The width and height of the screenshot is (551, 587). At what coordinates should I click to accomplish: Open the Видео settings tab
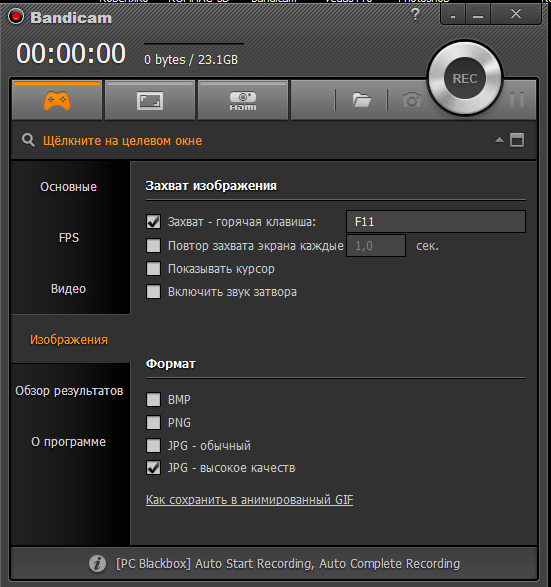pyautogui.click(x=69, y=289)
